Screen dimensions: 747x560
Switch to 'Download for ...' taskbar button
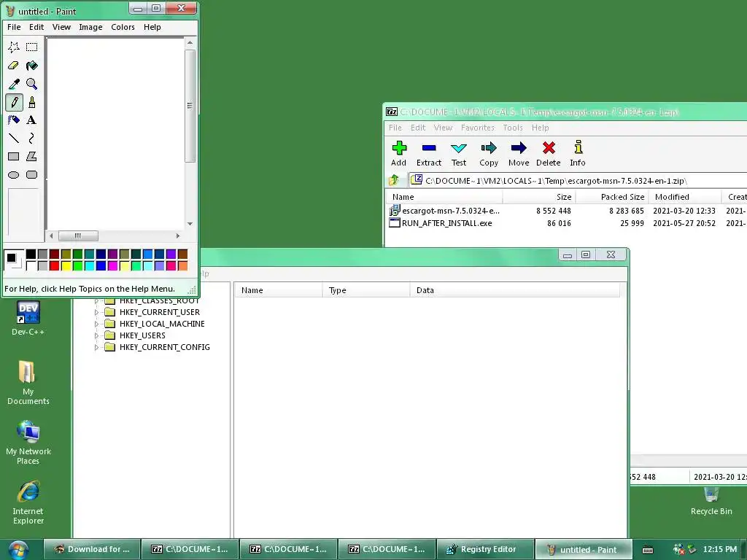(93, 549)
